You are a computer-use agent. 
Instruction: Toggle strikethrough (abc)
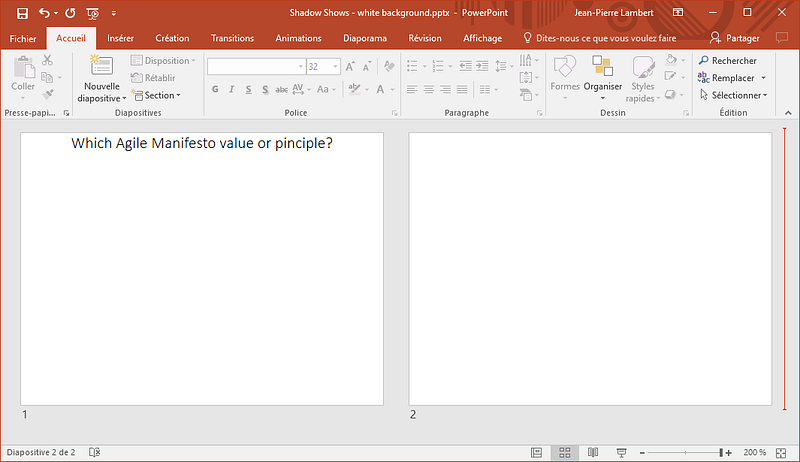point(282,90)
